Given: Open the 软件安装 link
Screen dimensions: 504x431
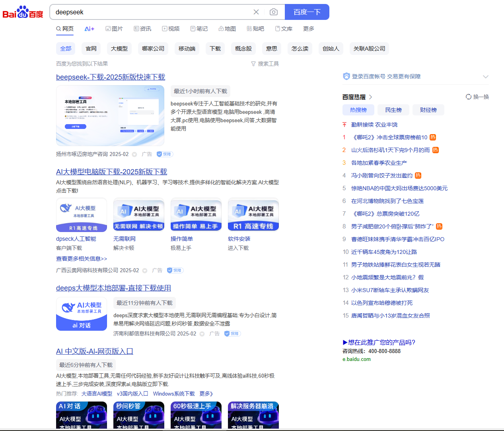Looking at the screenshot, I should (239, 239).
